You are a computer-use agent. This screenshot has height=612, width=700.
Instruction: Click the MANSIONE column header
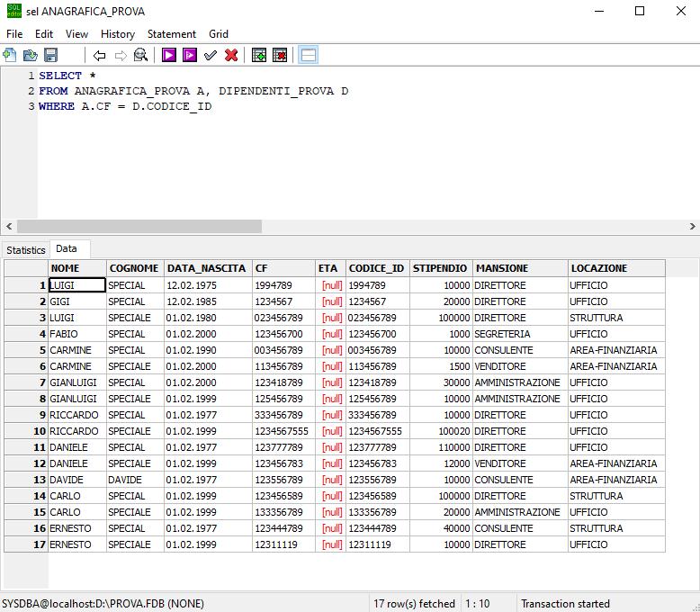(520, 268)
